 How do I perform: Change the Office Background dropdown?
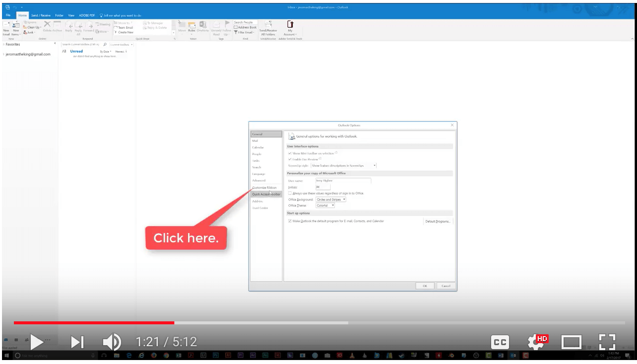(344, 199)
